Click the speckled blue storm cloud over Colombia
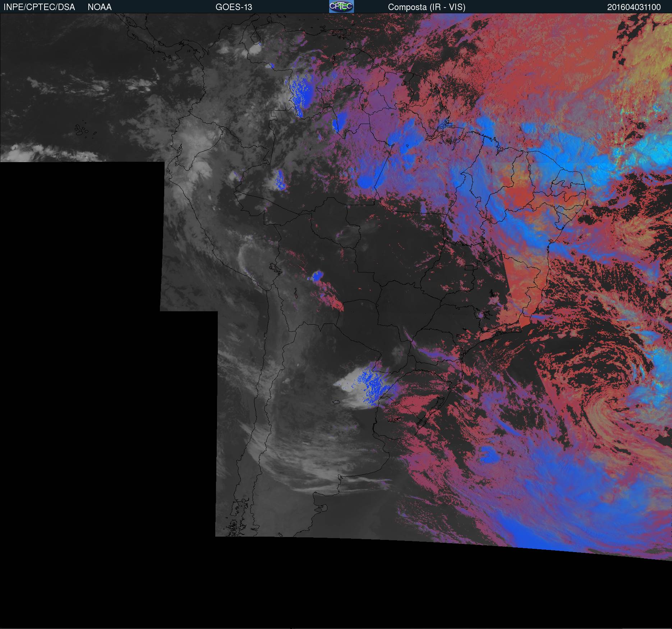Image resolution: width=672 pixels, height=629 pixels. click(300, 94)
